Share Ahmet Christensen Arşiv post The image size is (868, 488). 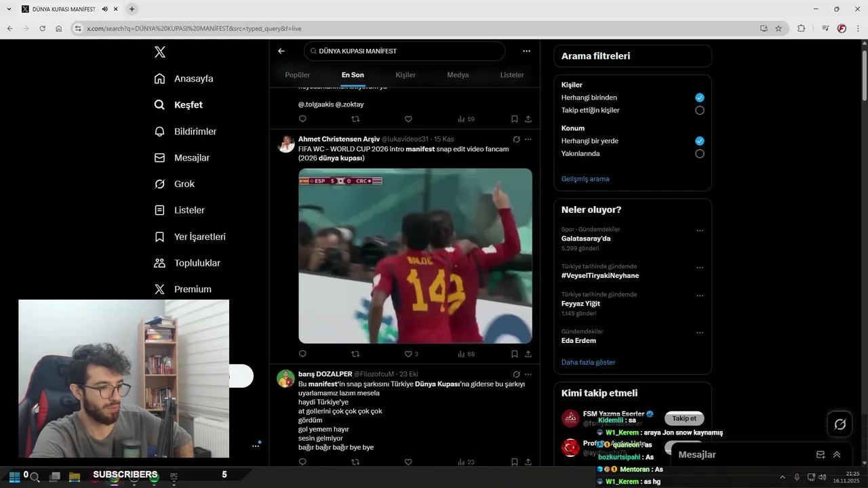click(x=528, y=354)
